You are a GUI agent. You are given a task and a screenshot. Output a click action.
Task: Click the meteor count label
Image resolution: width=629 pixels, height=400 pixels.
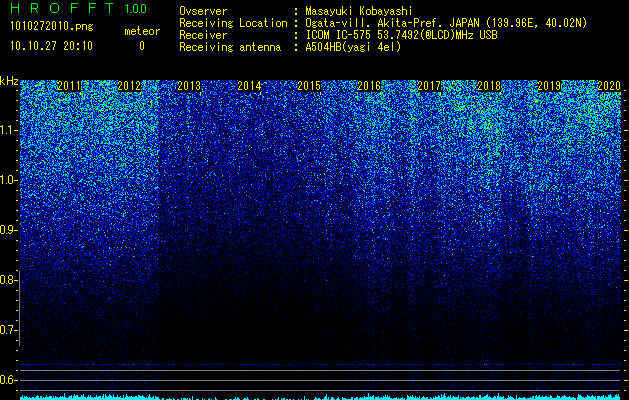click(142, 31)
